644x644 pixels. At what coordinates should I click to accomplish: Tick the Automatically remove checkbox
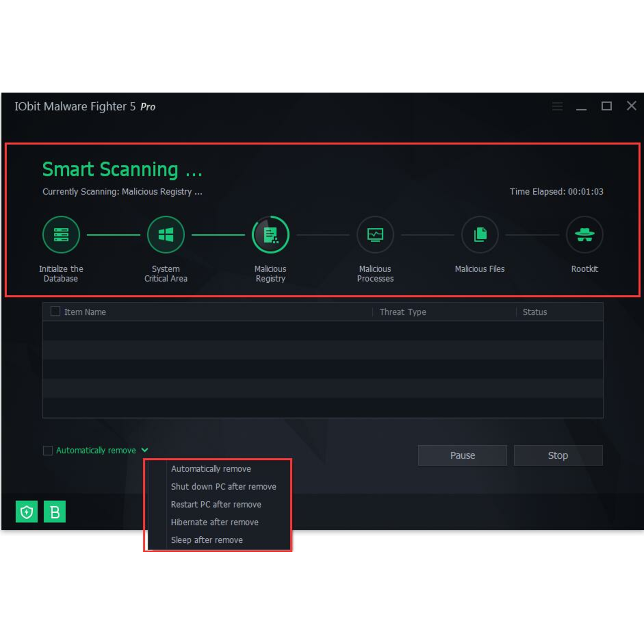click(48, 450)
